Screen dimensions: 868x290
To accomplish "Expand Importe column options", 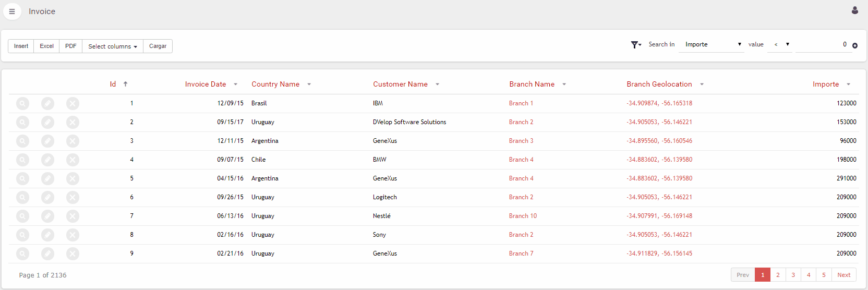I will [x=848, y=84].
